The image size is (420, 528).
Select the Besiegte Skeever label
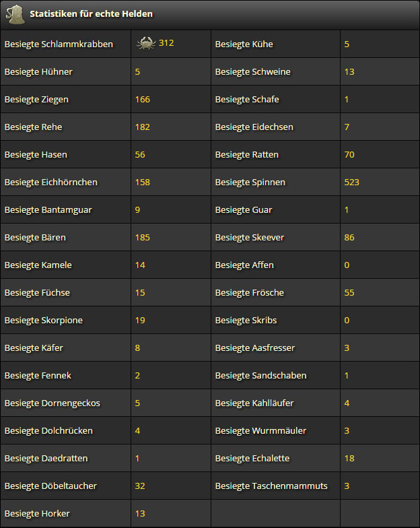tap(250, 237)
